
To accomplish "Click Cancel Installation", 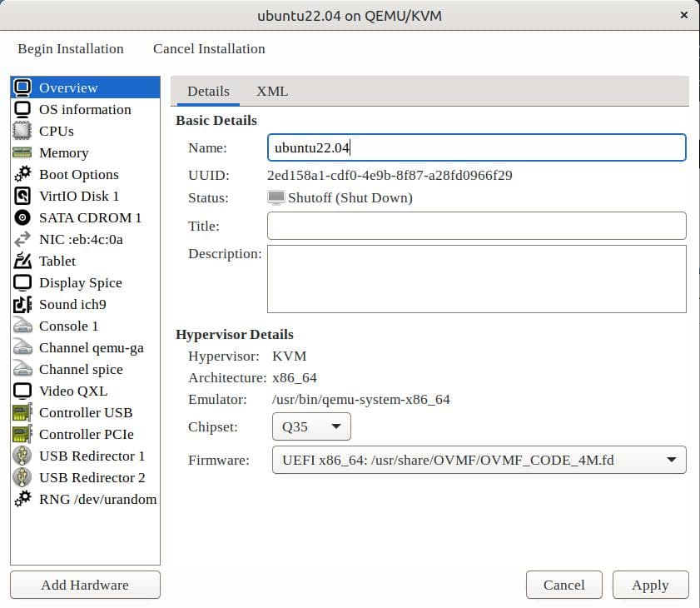I will 209,48.
